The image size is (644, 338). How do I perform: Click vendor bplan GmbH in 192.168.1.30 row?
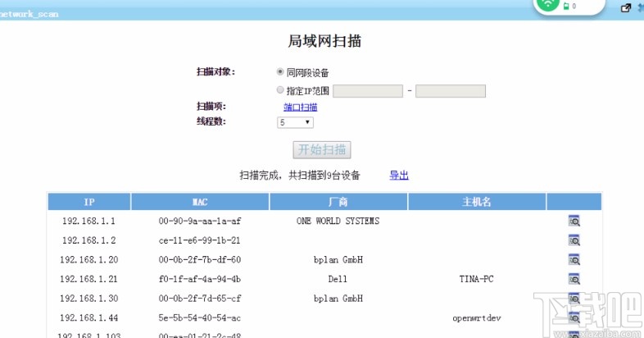(x=338, y=298)
